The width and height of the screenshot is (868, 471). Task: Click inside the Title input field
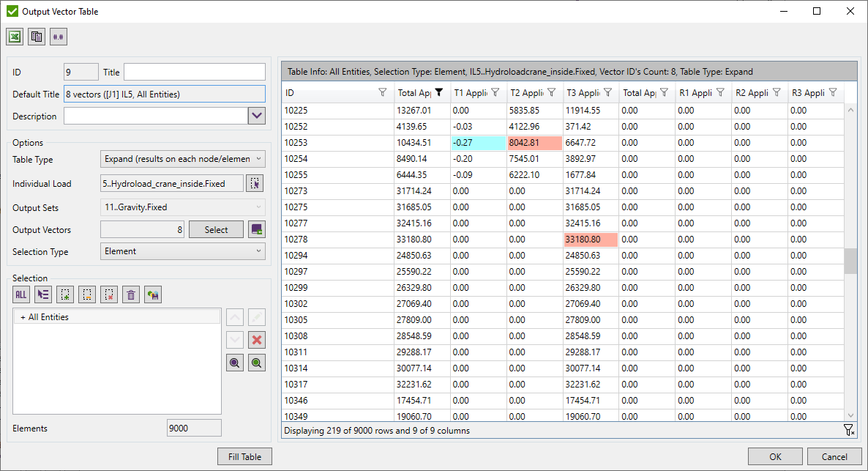(x=193, y=71)
